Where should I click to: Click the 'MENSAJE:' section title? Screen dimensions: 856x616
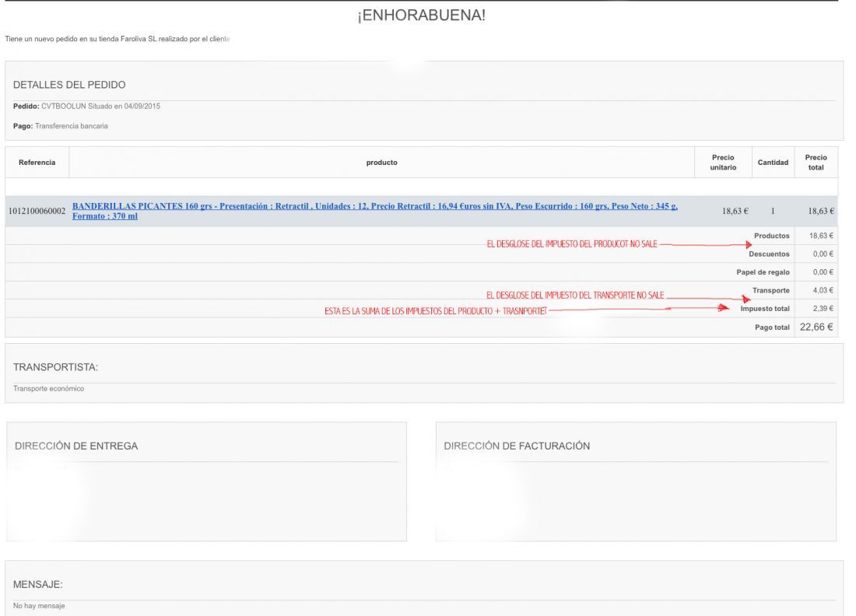pos(37,585)
